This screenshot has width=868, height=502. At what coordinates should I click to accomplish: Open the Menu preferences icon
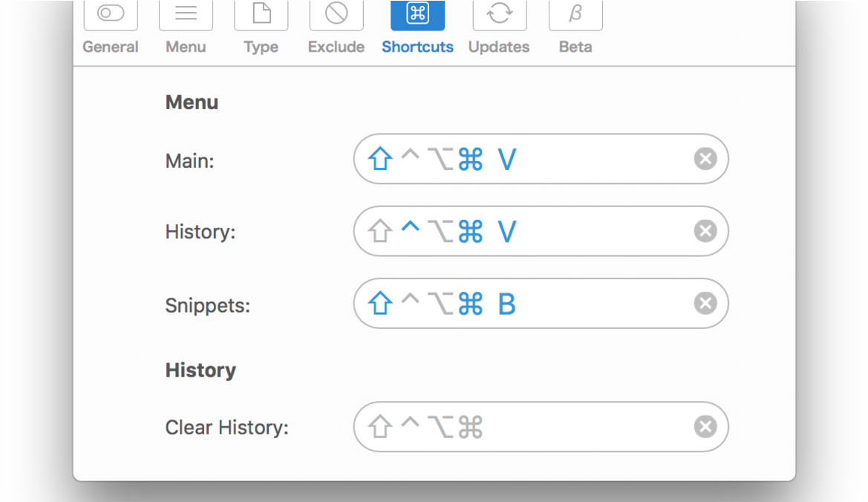point(186,14)
